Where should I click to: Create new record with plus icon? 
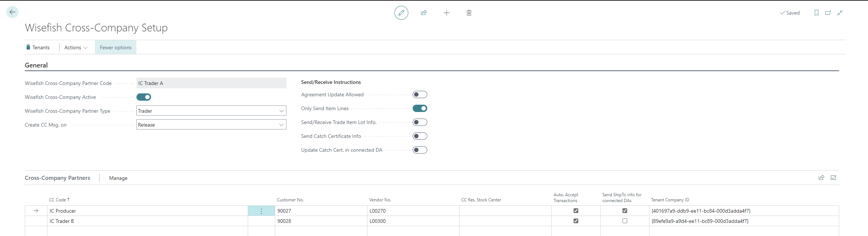pyautogui.click(x=446, y=13)
